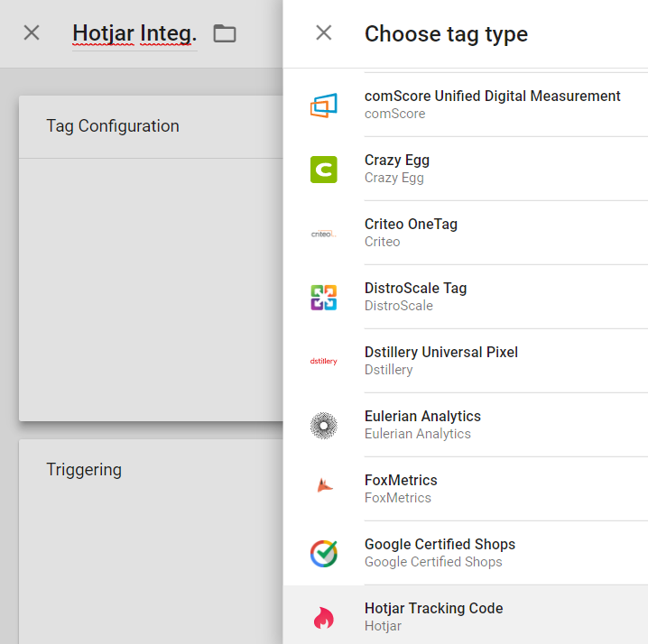This screenshot has width=648, height=644.
Task: Click the comScore logo icon
Action: [x=323, y=106]
